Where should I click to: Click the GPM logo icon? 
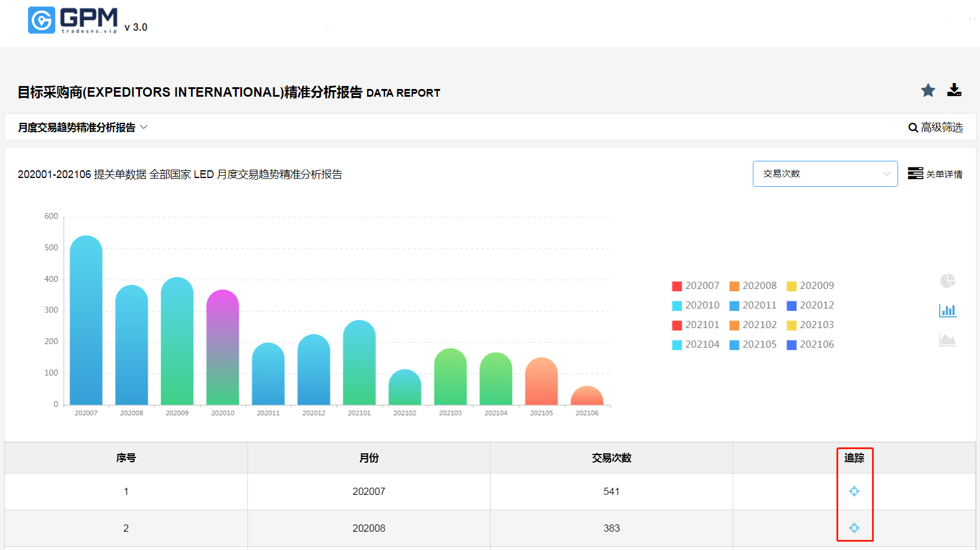coord(42,20)
